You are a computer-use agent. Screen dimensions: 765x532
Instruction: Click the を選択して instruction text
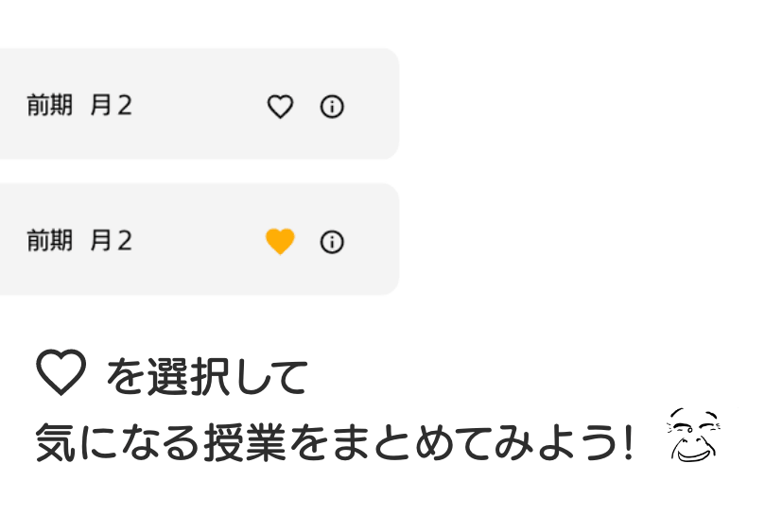207,377
